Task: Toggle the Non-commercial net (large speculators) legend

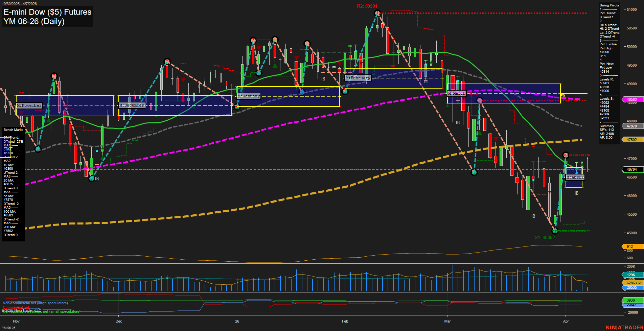Action: (34, 303)
